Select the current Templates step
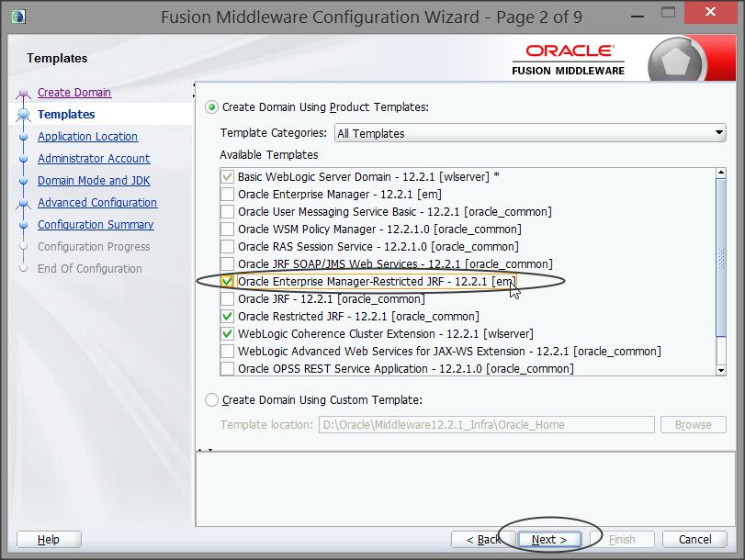The width and height of the screenshot is (745, 560). [x=66, y=115]
